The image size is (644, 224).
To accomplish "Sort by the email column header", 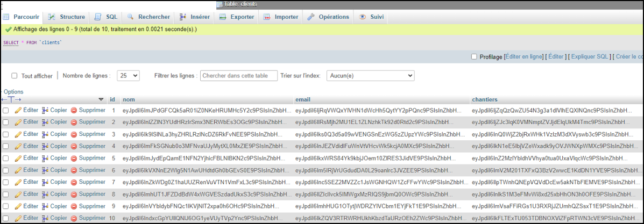I will tap(303, 99).
